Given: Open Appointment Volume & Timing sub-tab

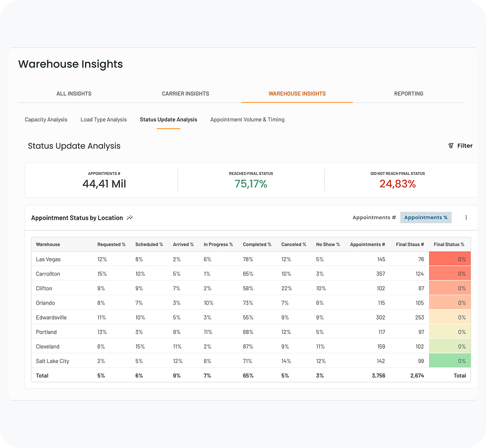Looking at the screenshot, I should point(247,120).
